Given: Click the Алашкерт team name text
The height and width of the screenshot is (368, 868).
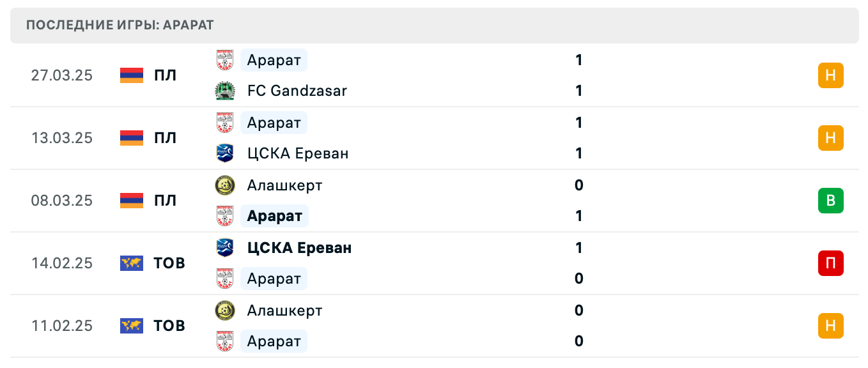Looking at the screenshot, I should pyautogui.click(x=285, y=185).
